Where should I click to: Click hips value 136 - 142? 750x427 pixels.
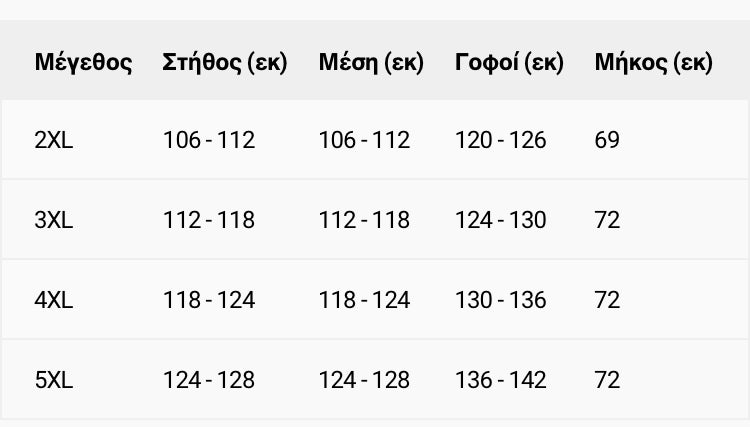[x=500, y=380]
